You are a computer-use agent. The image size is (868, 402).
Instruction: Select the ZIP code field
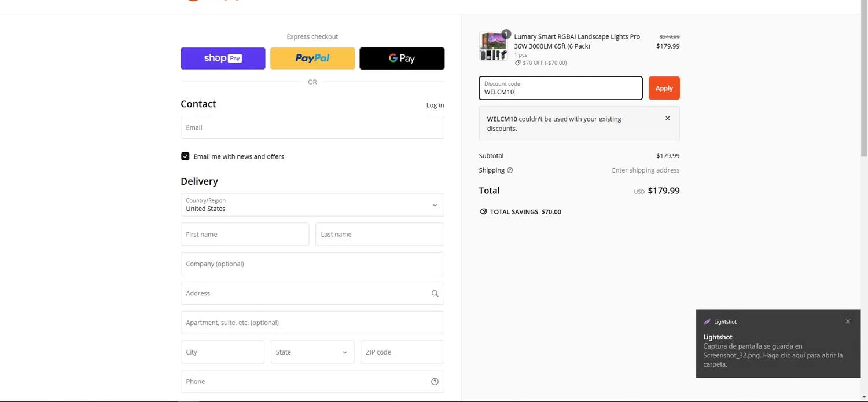tap(402, 352)
